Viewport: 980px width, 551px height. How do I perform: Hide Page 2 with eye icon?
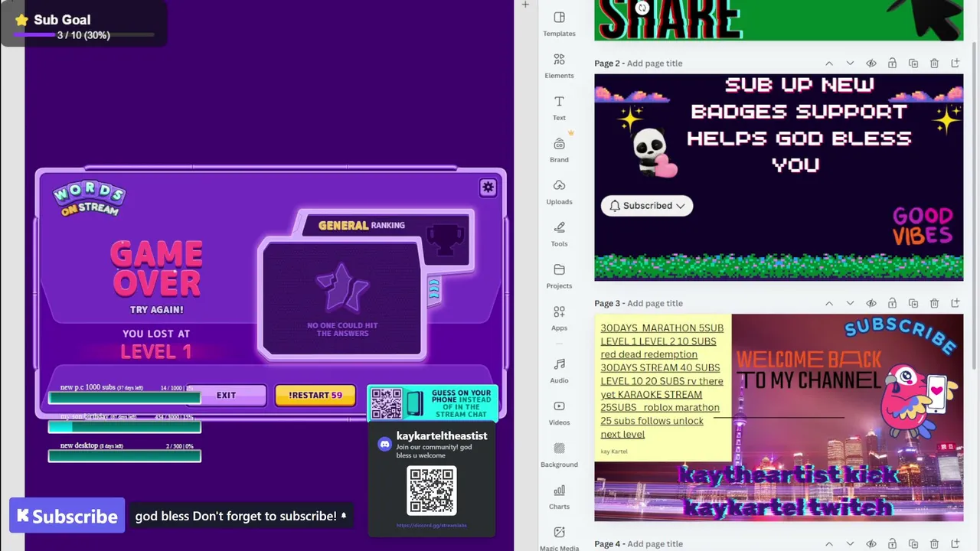[x=871, y=64]
